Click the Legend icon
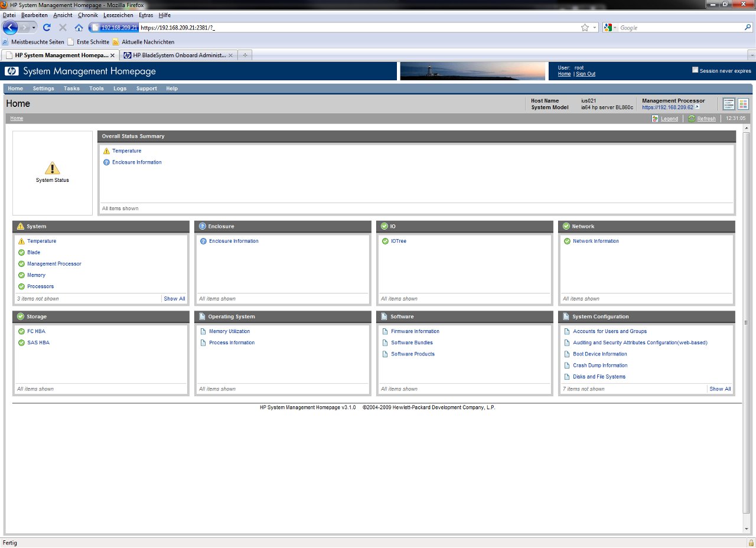Image resolution: width=756 pixels, height=548 pixels. [x=655, y=119]
